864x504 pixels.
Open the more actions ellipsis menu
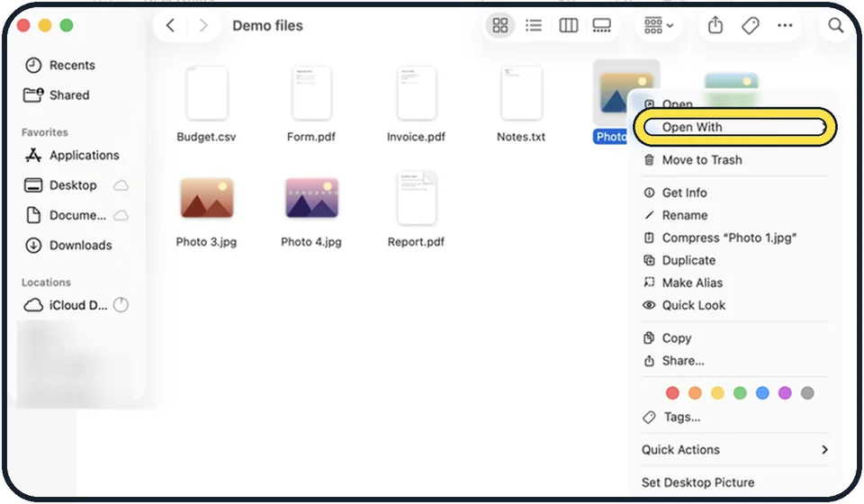pyautogui.click(x=785, y=25)
